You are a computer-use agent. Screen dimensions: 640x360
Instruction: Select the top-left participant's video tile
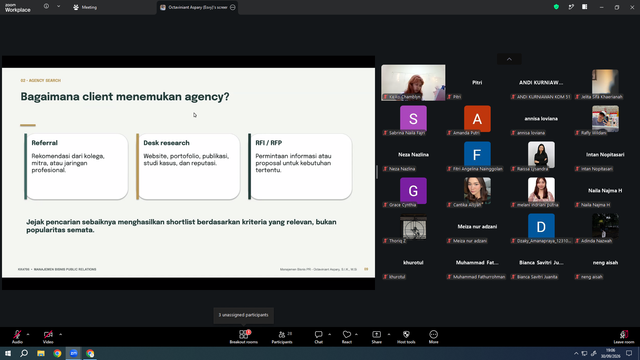[413, 82]
